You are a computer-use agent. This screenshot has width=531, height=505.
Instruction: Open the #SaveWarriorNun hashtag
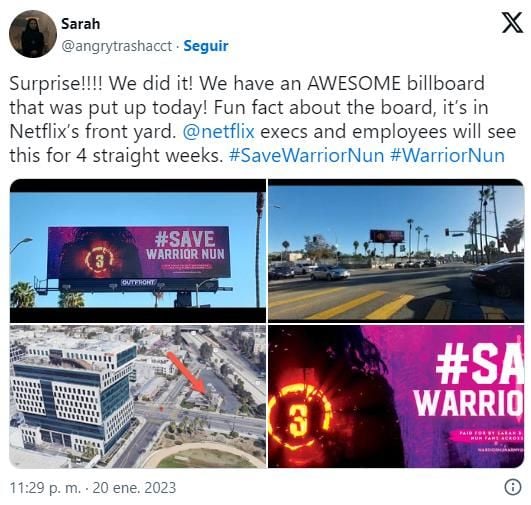pyautogui.click(x=306, y=155)
